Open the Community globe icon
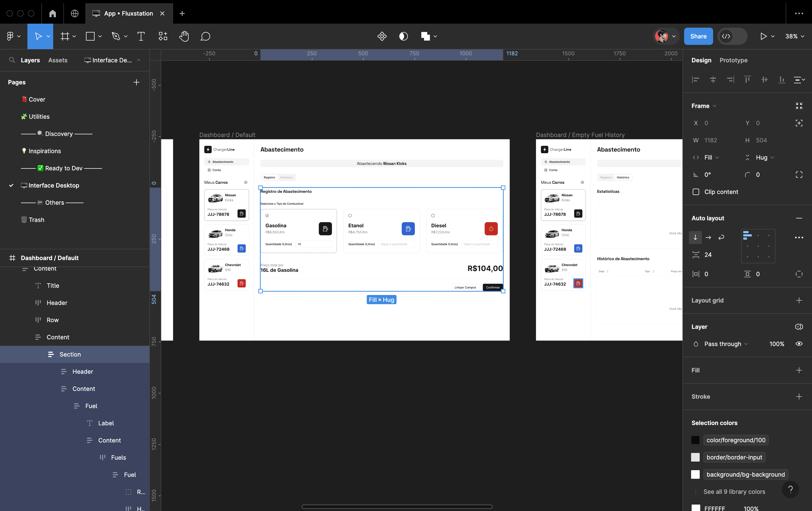812x511 pixels. (x=74, y=13)
